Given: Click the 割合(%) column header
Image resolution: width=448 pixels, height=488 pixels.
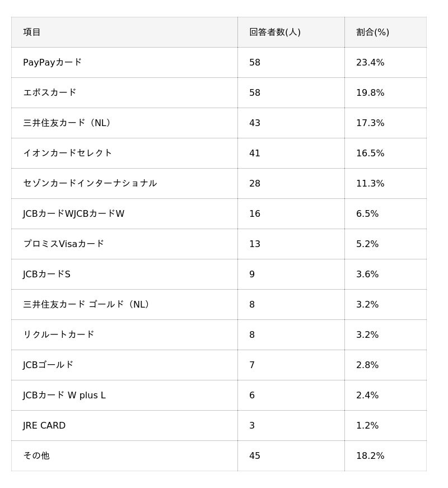Looking at the screenshot, I should (x=372, y=32).
